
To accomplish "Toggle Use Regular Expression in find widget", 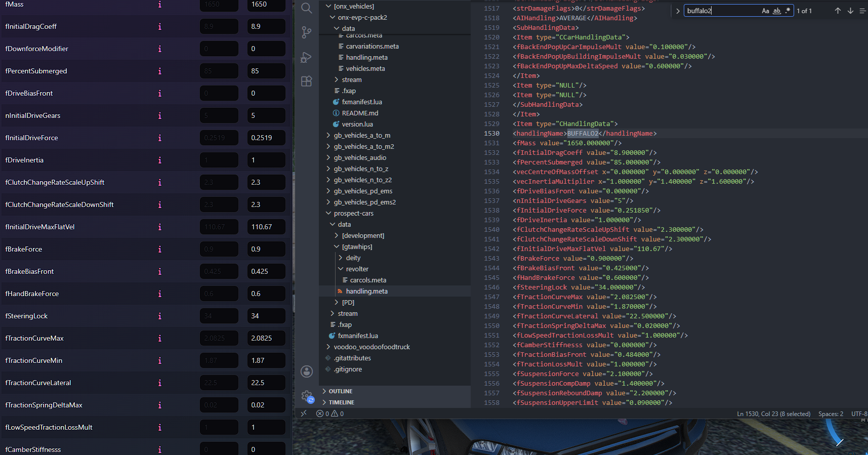I will (788, 11).
